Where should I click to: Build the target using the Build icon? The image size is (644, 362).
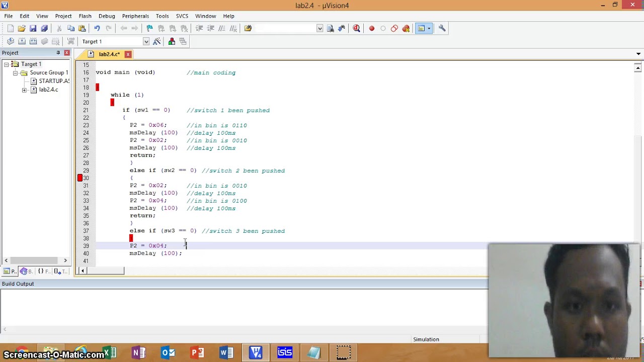click(22, 42)
